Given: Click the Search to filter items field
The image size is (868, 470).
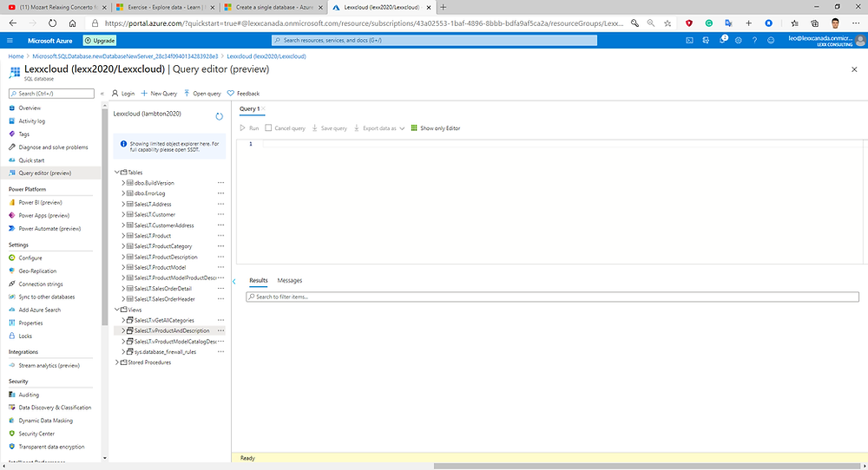Looking at the screenshot, I should point(552,297).
